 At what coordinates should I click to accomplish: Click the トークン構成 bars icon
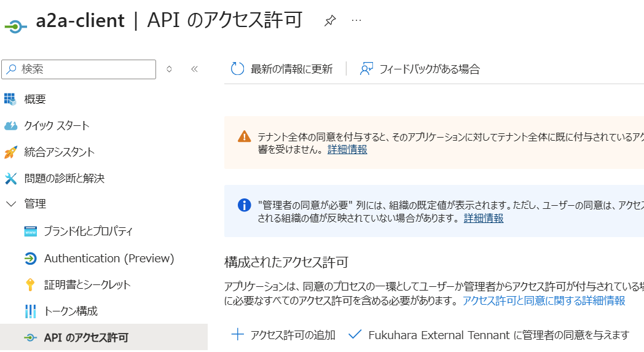30,311
